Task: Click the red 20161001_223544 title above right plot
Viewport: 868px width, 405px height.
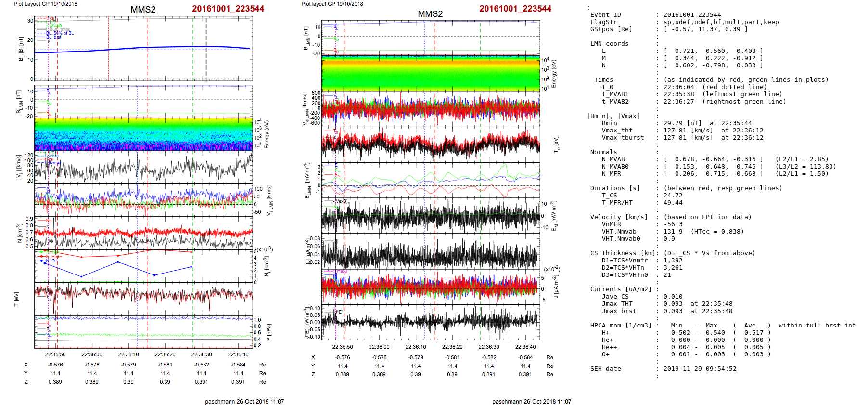Action: (515, 9)
